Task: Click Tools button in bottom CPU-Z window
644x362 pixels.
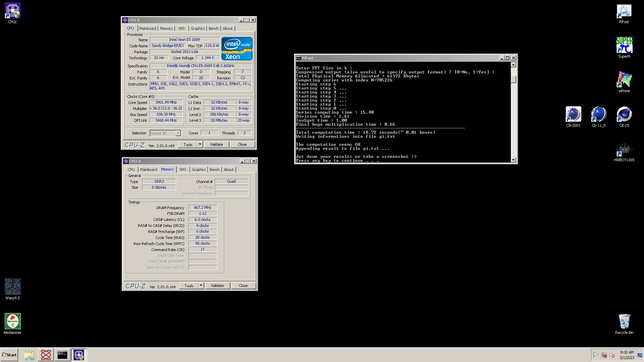Action: coord(189,286)
